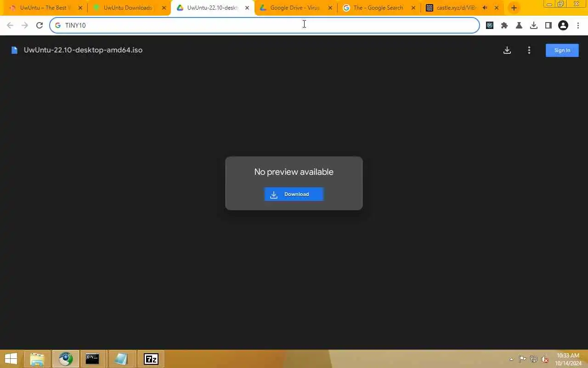
Task: Click the browser globe icon in the taskbar
Action: click(66, 359)
